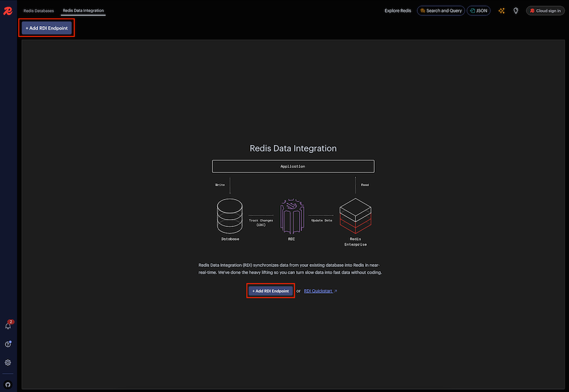Click the center Add RDI Endpoint button
Viewport: 569px width, 392px height.
pos(271,291)
